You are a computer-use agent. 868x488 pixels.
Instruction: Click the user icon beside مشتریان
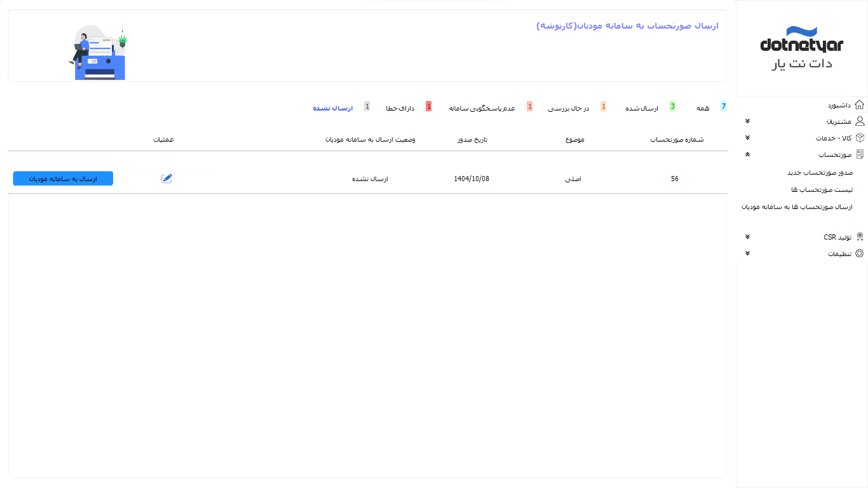click(x=859, y=121)
